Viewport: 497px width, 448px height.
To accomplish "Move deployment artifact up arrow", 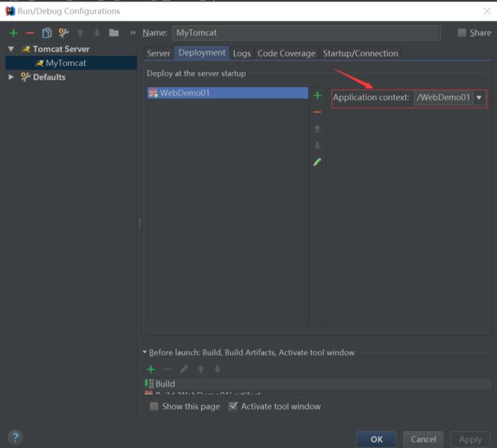I will 317,128.
